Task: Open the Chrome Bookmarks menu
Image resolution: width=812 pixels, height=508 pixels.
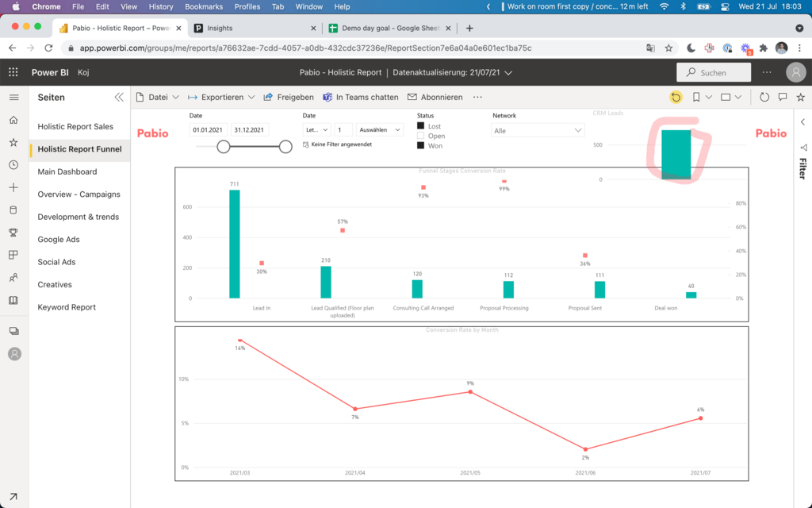Action: (204, 6)
